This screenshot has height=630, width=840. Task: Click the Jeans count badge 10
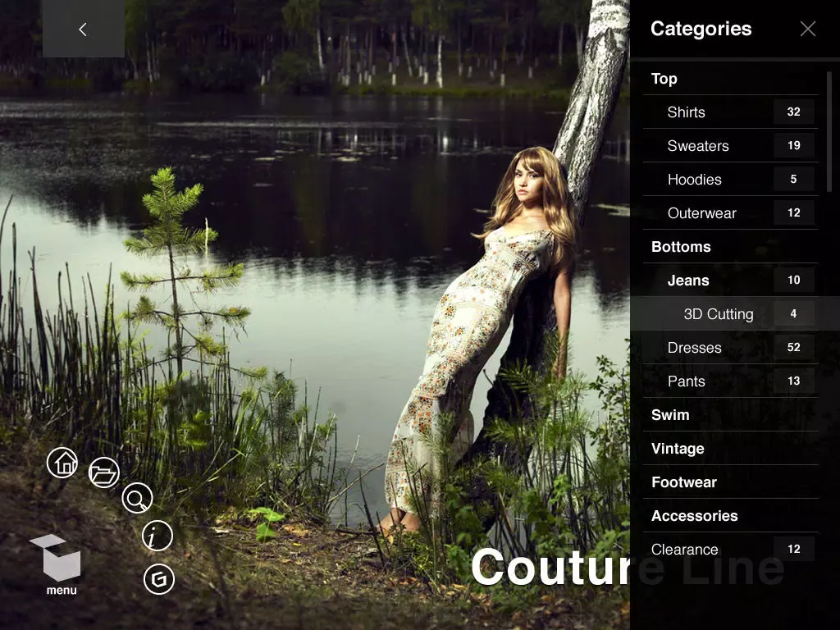coord(794,281)
